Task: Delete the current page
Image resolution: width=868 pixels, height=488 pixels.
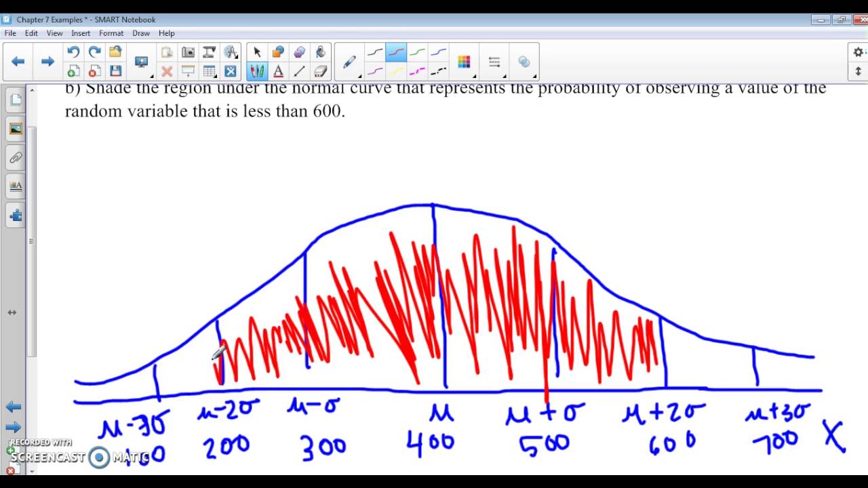Action: point(94,71)
